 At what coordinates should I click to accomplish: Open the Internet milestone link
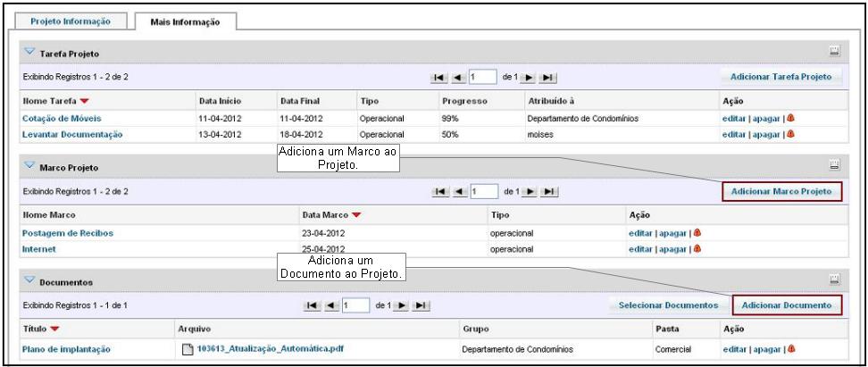(38, 249)
